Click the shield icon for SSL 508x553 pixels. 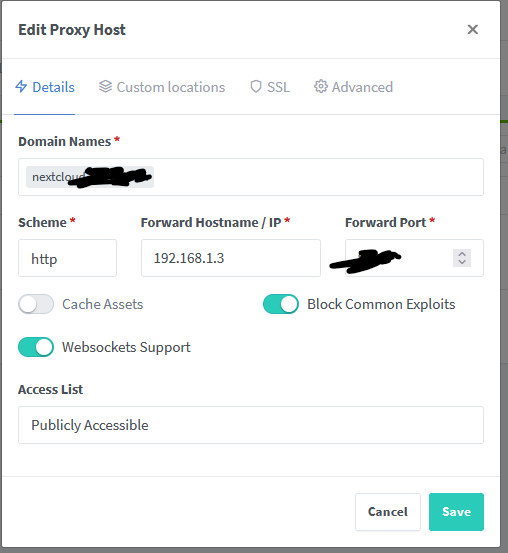(256, 86)
